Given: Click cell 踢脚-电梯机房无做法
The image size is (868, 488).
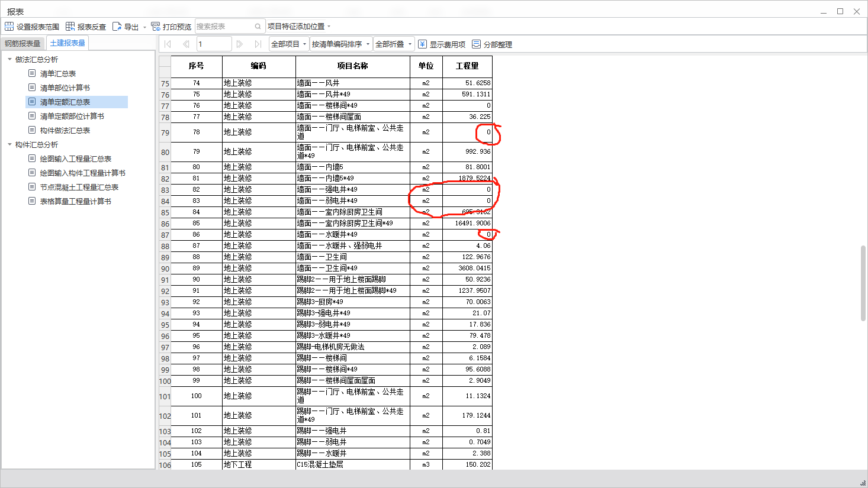Looking at the screenshot, I should click(353, 347).
